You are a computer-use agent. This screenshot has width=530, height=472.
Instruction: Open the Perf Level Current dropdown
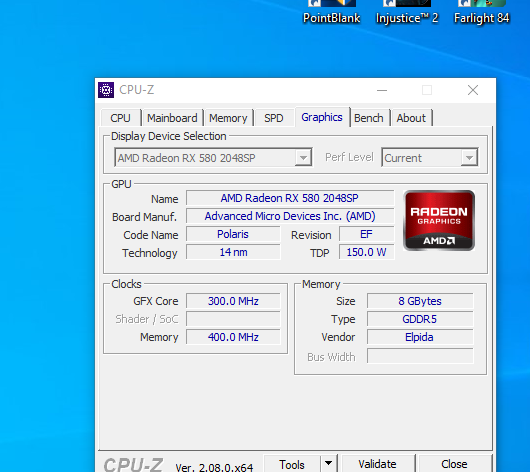pyautogui.click(x=430, y=158)
